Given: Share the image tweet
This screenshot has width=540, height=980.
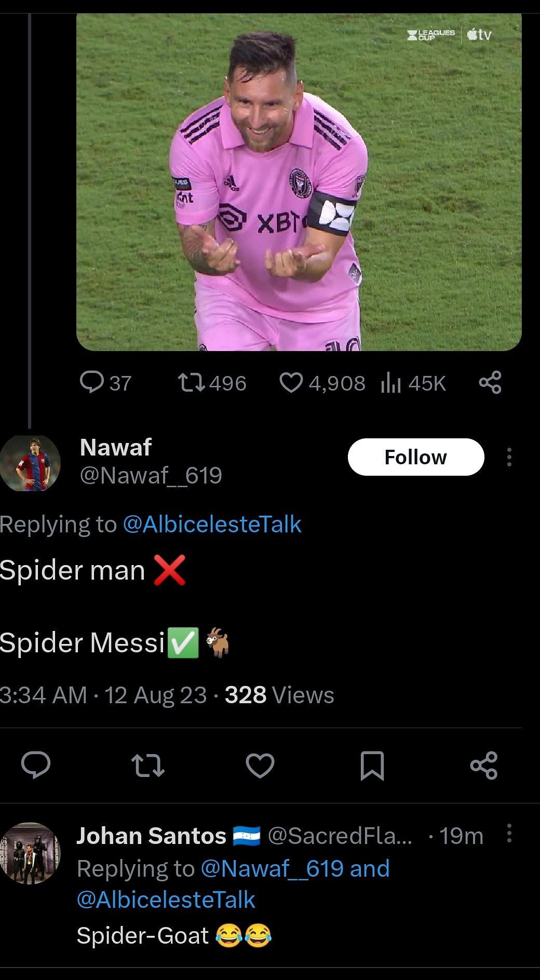Looking at the screenshot, I should 490,383.
